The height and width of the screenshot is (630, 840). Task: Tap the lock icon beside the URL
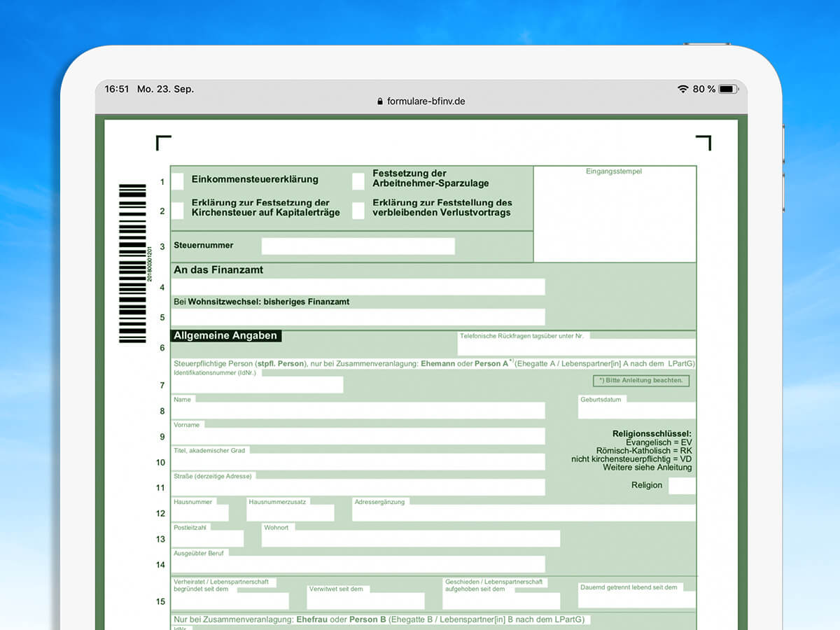click(x=380, y=101)
